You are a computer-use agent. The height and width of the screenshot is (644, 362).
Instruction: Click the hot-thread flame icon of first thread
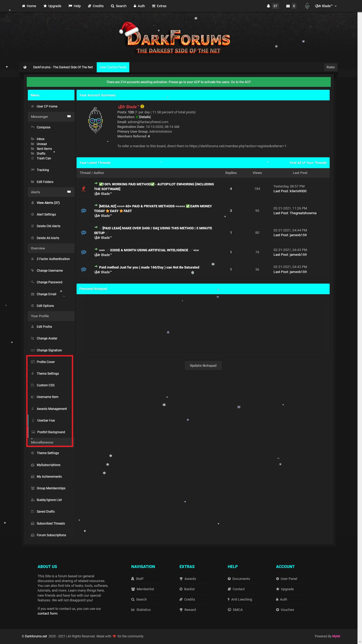pyautogui.click(x=83, y=189)
